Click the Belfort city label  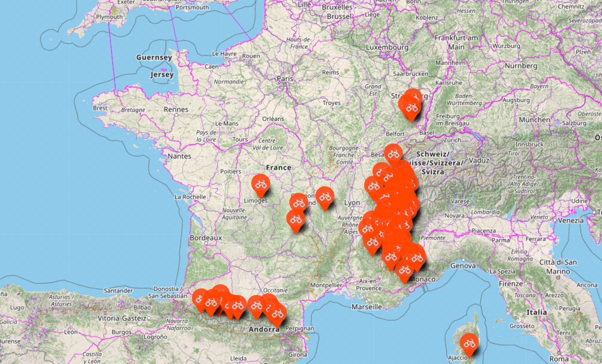(395, 134)
